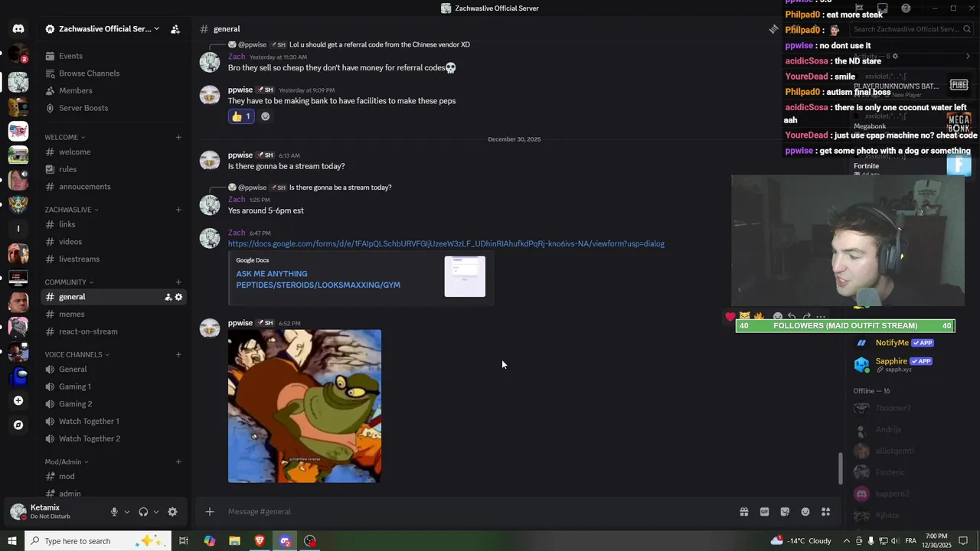Toggle thumbs up reaction on ppwise message

(x=241, y=116)
